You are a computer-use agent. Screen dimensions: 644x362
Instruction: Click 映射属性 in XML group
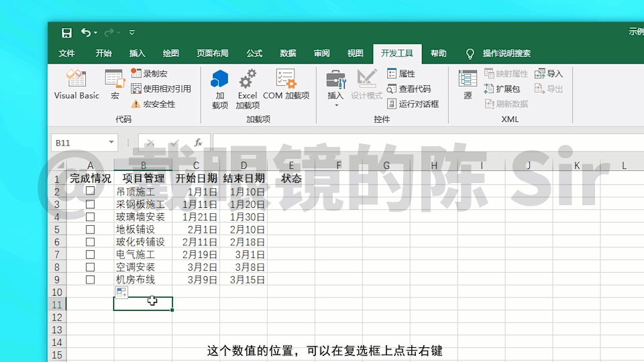pos(506,74)
